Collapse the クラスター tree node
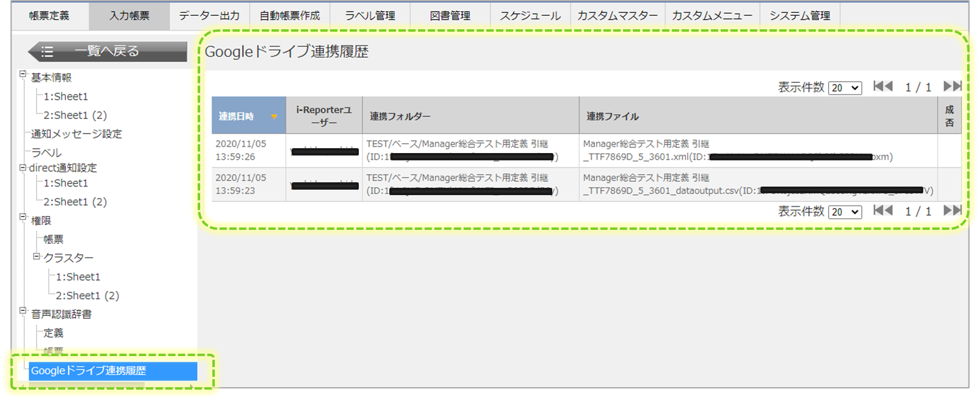The width and height of the screenshot is (980, 400). pyautogui.click(x=36, y=257)
